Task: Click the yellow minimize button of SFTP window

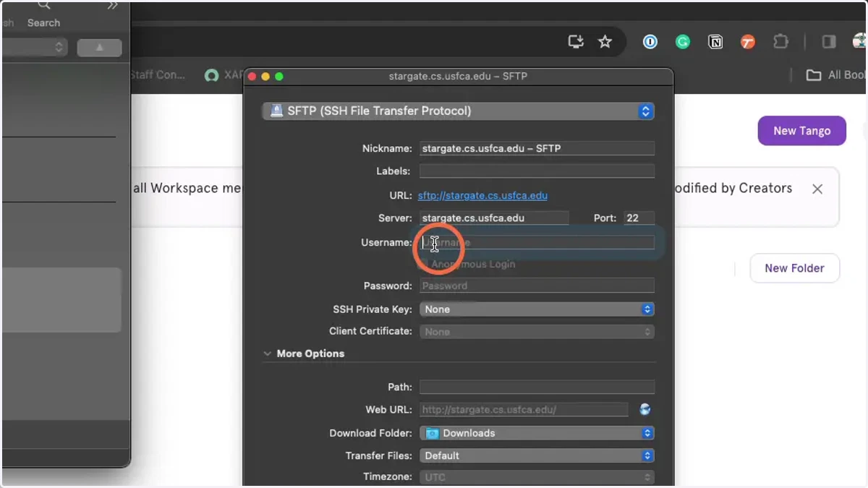Action: tap(265, 76)
